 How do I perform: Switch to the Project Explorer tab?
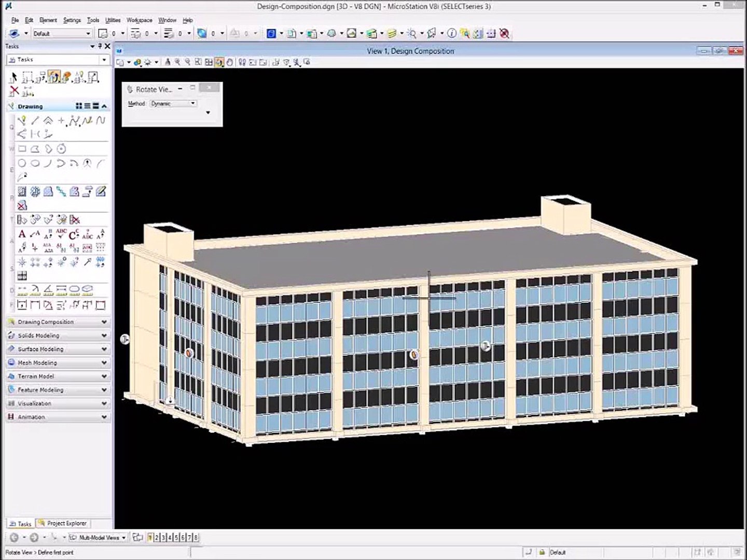coord(63,524)
